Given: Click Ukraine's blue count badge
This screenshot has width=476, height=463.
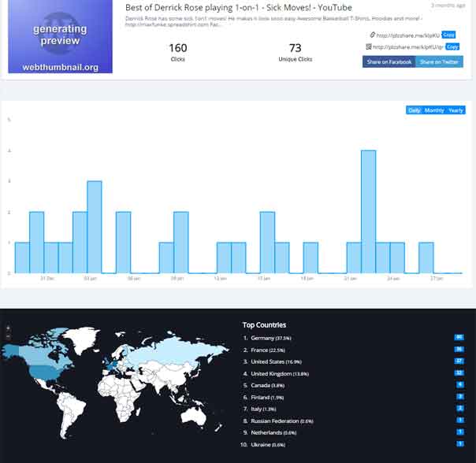Looking at the screenshot, I should tap(460, 444).
